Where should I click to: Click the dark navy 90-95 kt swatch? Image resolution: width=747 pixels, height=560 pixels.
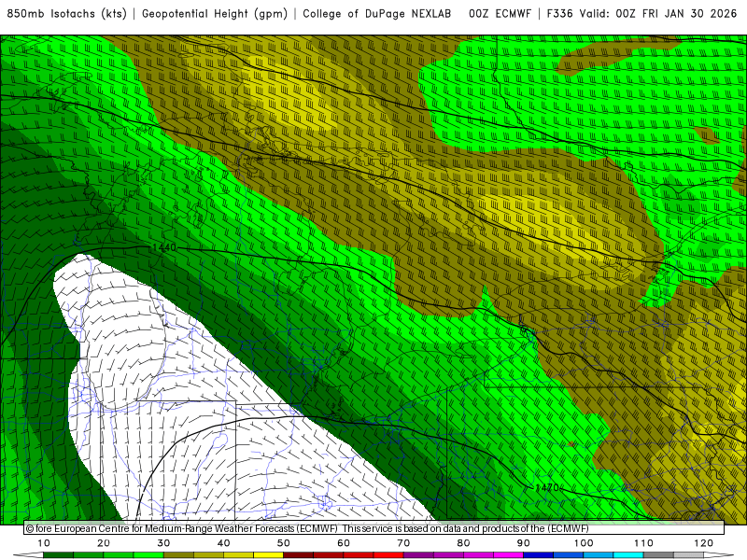click(x=539, y=555)
